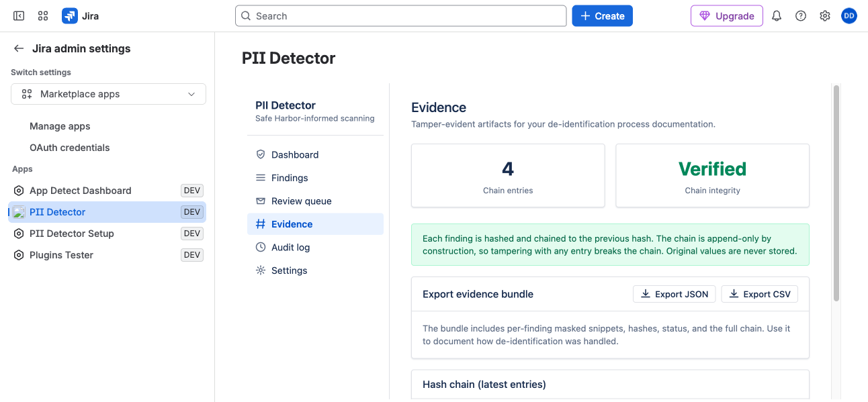
Task: Click the Chain entries count card
Action: 508,175
